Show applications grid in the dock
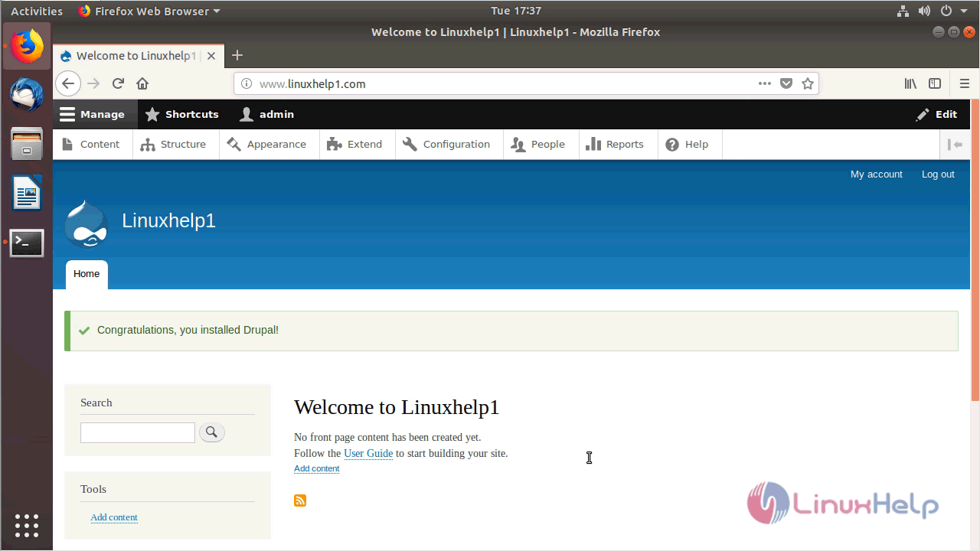This screenshot has width=980, height=551. 27,526
